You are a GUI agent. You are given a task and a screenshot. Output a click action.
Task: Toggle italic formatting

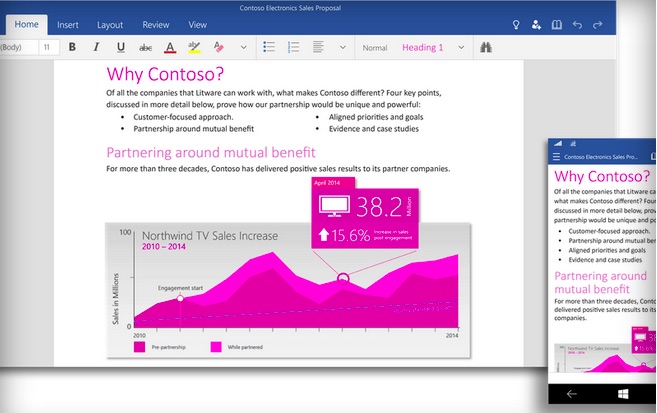tap(96, 47)
